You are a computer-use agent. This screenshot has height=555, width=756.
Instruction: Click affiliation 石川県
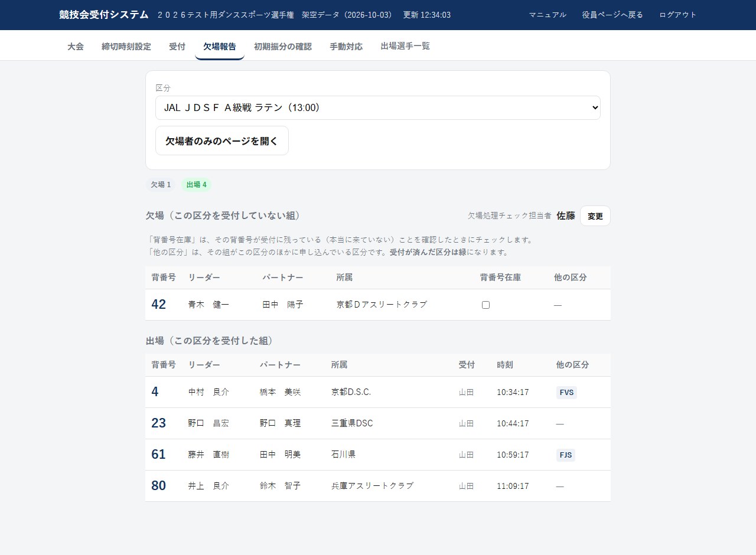[343, 455]
